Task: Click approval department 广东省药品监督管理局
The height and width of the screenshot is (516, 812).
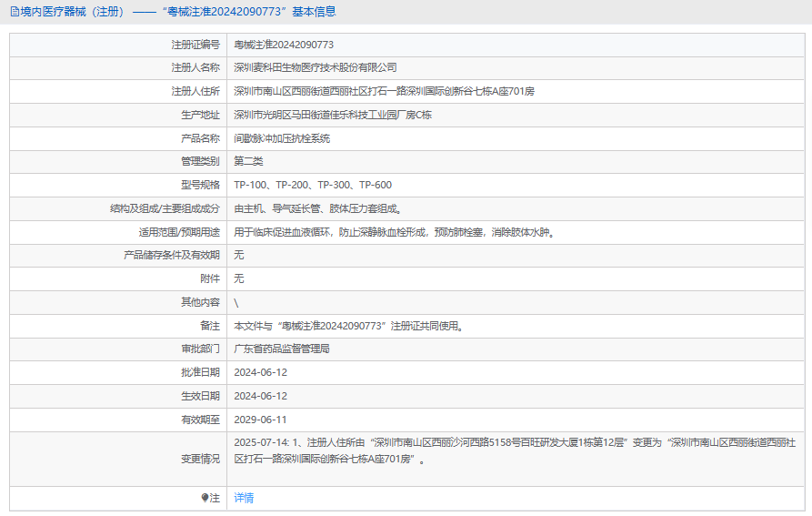Action: tap(282, 349)
